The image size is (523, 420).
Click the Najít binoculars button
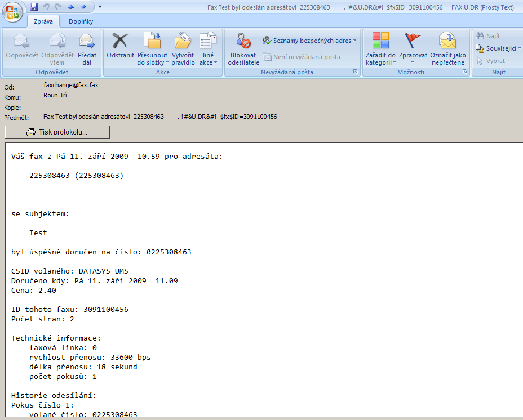coord(488,36)
